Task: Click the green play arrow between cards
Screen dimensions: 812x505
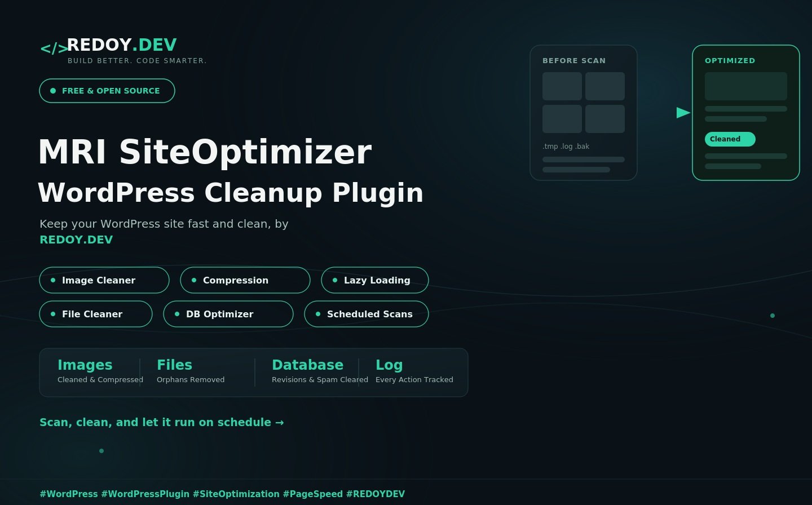Action: [683, 113]
